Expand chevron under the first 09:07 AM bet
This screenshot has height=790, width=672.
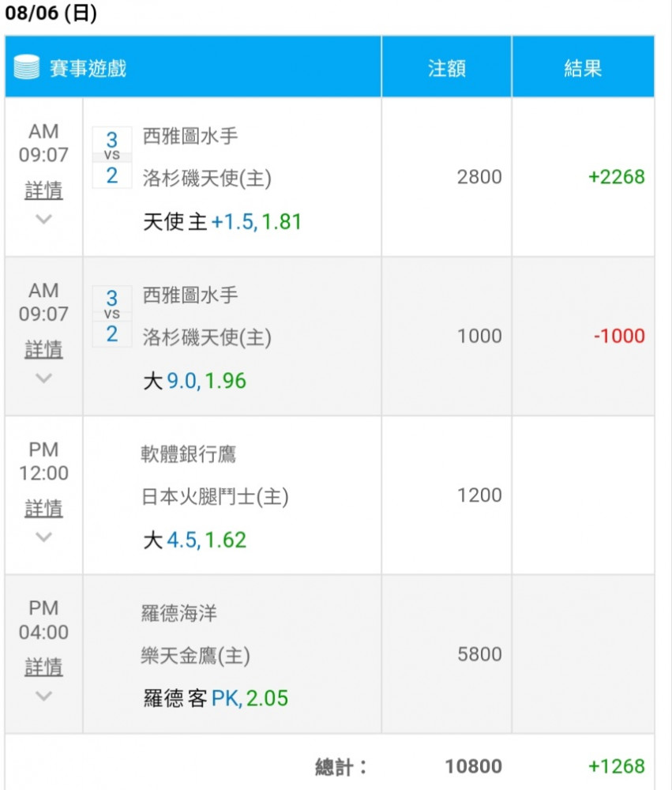coord(44,219)
